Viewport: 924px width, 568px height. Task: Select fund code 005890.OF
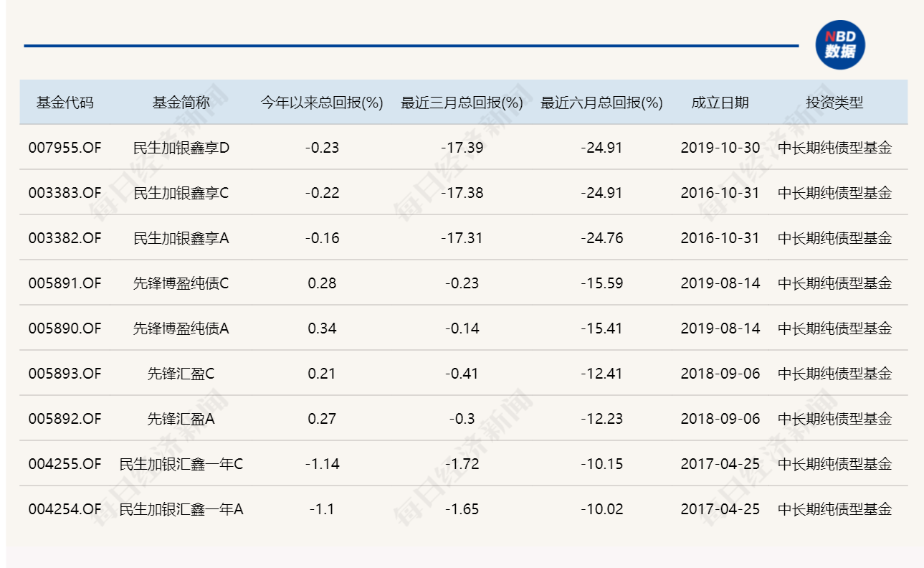tap(65, 328)
